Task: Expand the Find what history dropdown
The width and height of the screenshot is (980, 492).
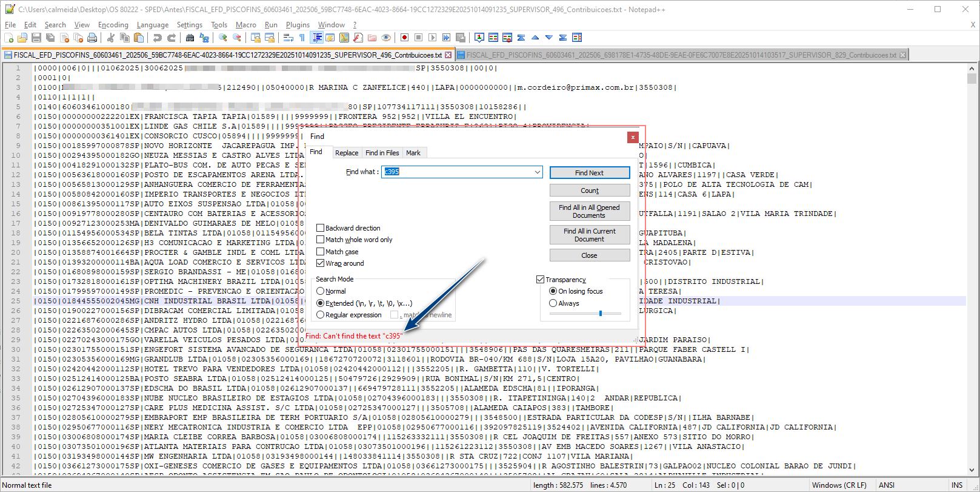Action: 537,172
